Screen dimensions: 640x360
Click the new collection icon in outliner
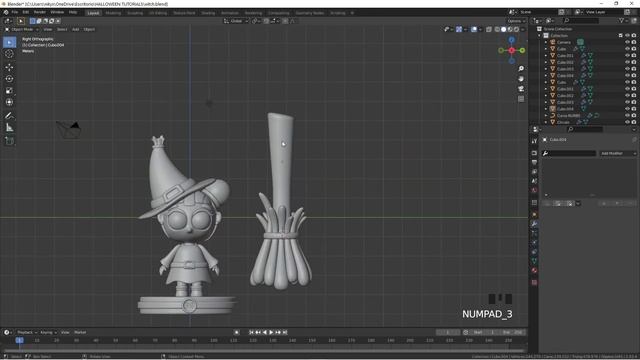tap(634, 20)
